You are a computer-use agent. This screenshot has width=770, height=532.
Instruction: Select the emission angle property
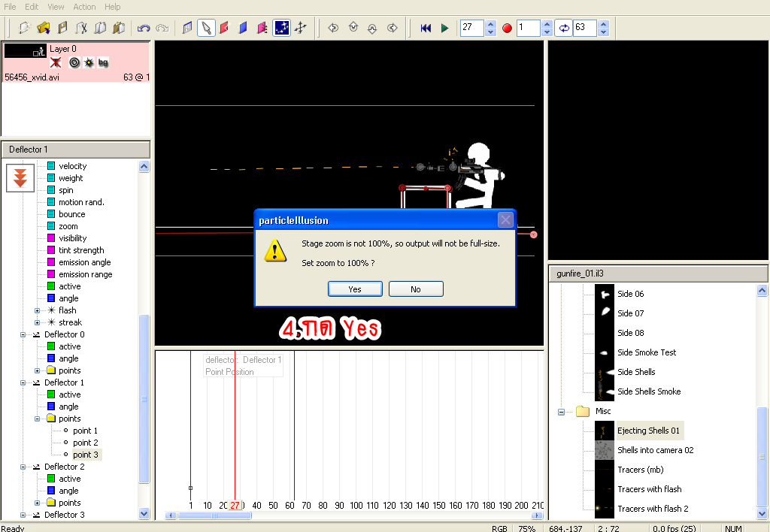pos(84,262)
